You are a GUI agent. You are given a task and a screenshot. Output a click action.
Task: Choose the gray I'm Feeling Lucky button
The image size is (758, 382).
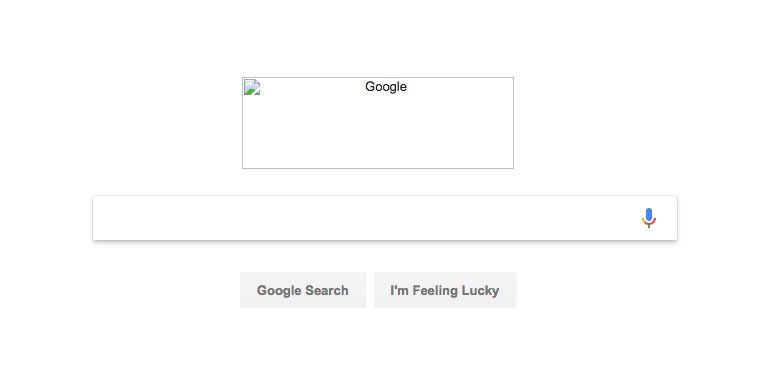[x=445, y=290]
